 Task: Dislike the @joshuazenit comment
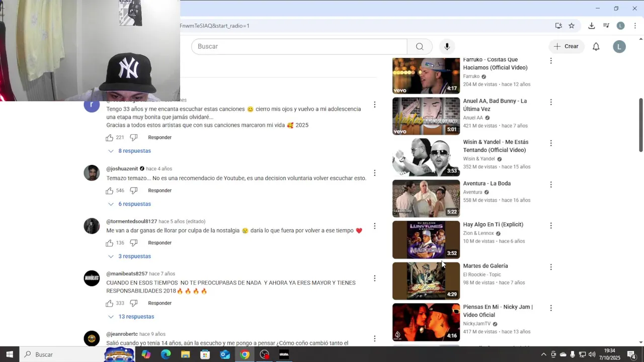point(134,191)
